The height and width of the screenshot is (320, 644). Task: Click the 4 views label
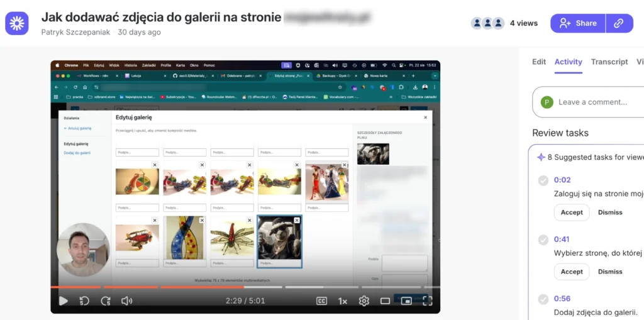524,23
